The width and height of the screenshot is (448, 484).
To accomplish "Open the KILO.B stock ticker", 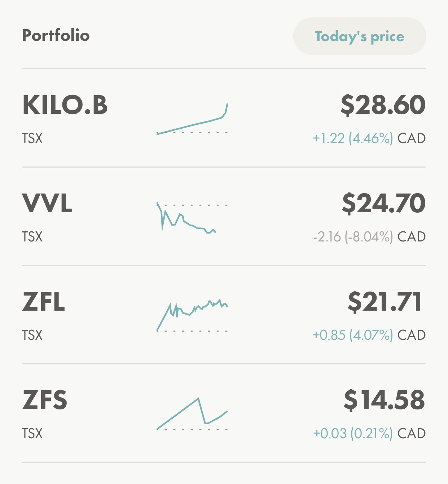I will 65,105.
